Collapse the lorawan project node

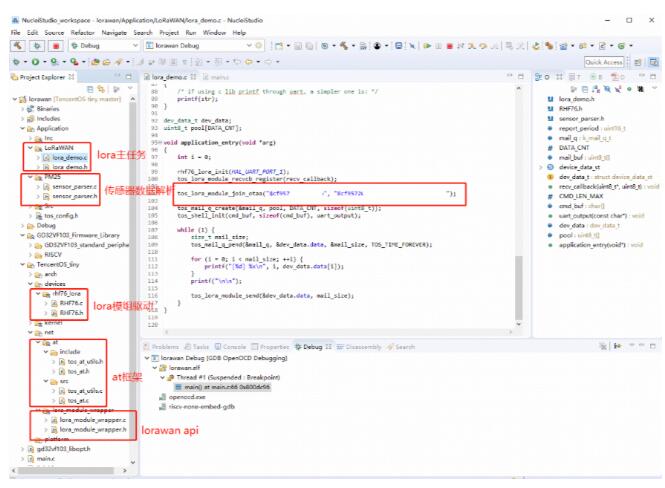tap(15, 99)
